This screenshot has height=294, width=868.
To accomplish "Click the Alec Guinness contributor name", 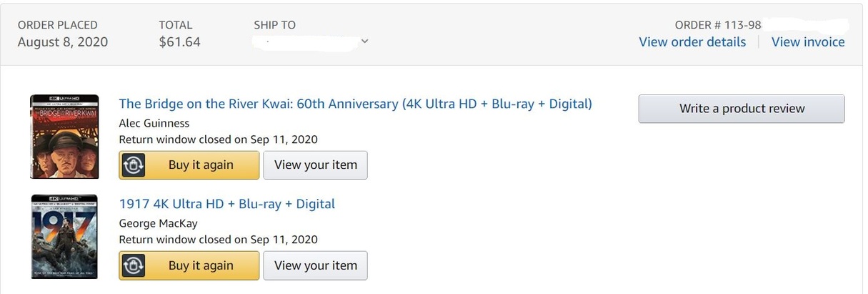I will (154, 122).
